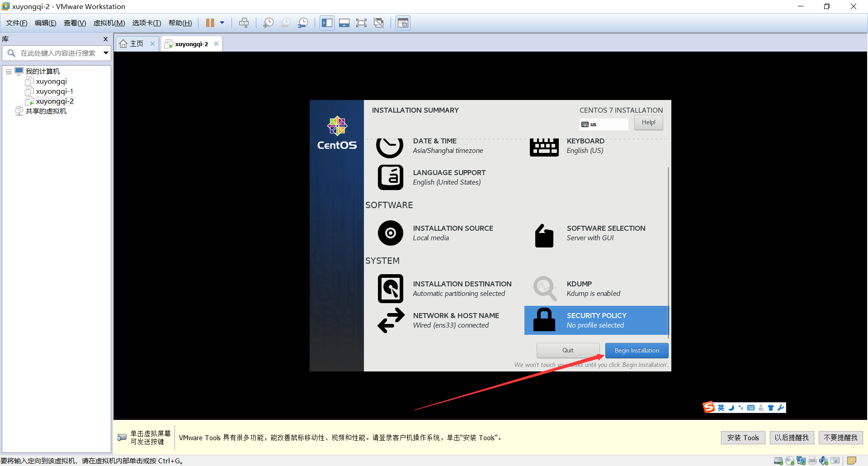868x466 pixels.
Task: Toggle Sogou punctuation mode icon
Action: [741, 408]
